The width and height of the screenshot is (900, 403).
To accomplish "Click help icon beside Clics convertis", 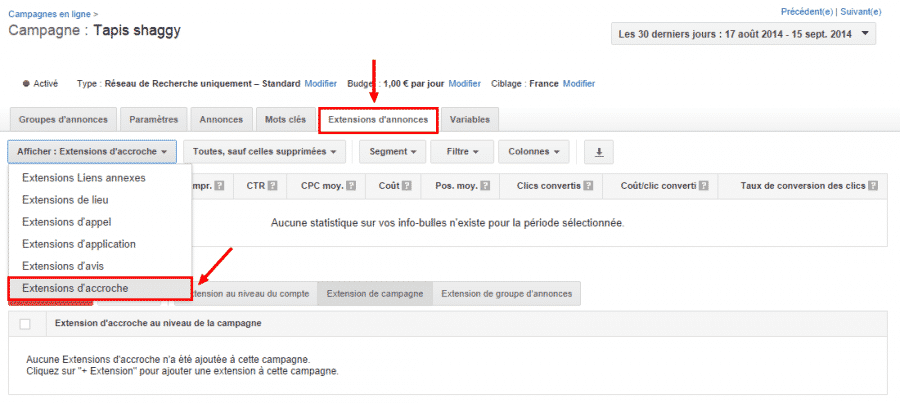I will (x=588, y=186).
